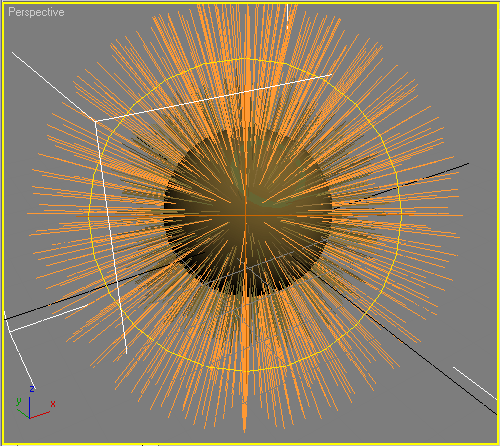
Task: Select the dark sphere in the center
Action: 248,212
